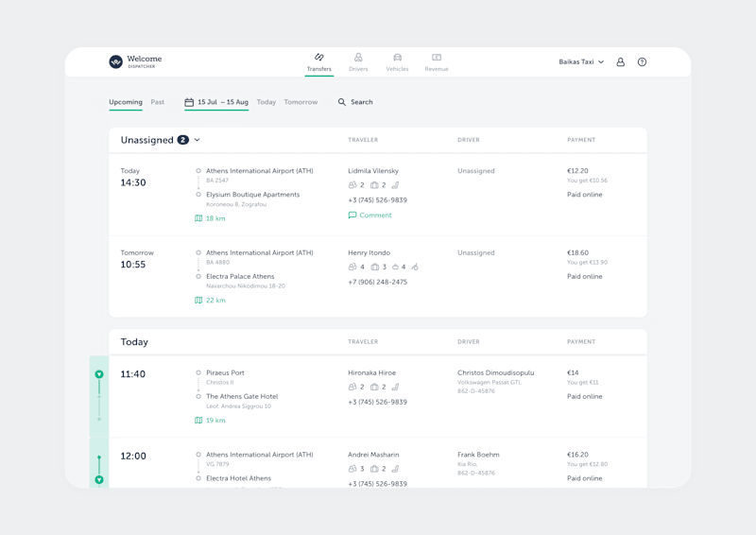
Task: Open the 18 km map link
Action: coord(215,218)
